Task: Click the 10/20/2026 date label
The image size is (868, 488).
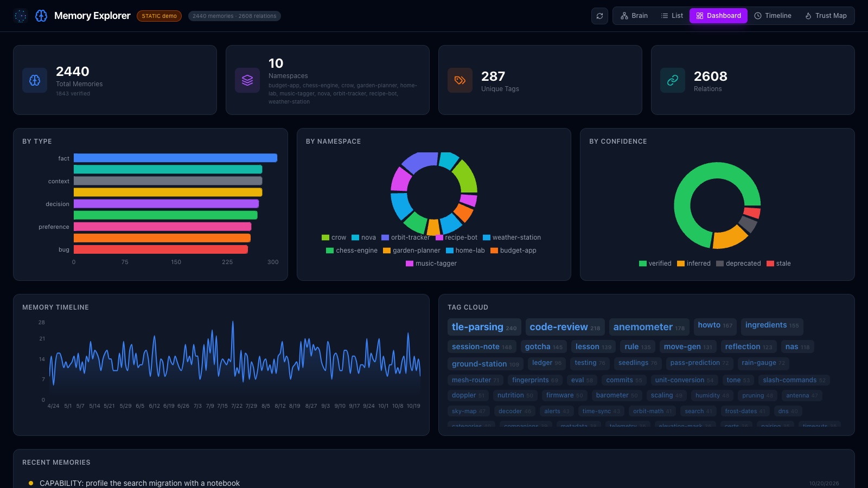Action: (824, 483)
